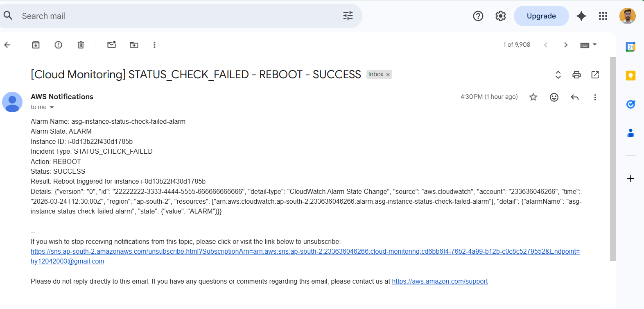This screenshot has height=309, width=644.
Task: Open advanced search options
Action: tap(348, 16)
